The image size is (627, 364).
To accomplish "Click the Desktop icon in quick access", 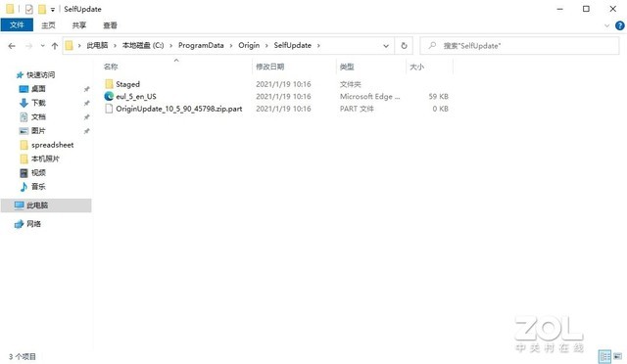I will click(24, 89).
